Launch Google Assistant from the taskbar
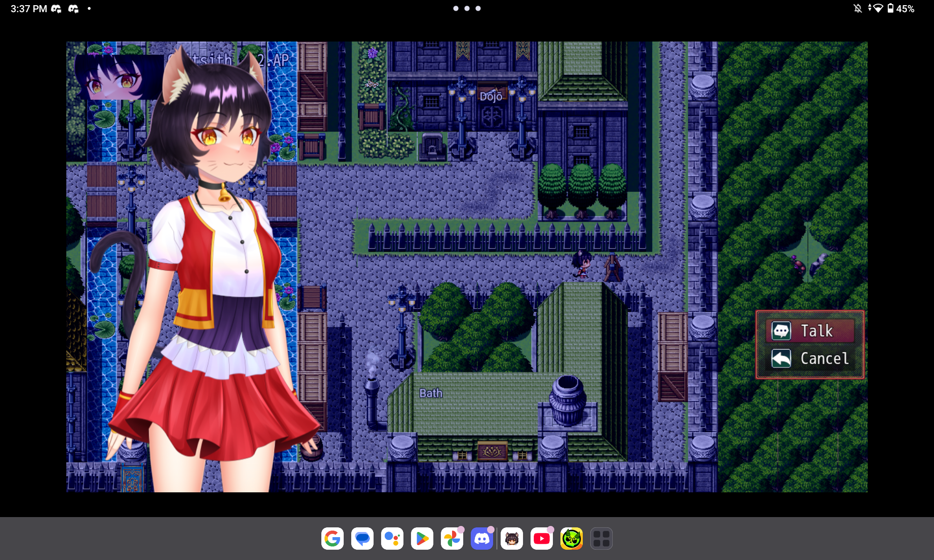The height and width of the screenshot is (560, 934). [x=392, y=539]
